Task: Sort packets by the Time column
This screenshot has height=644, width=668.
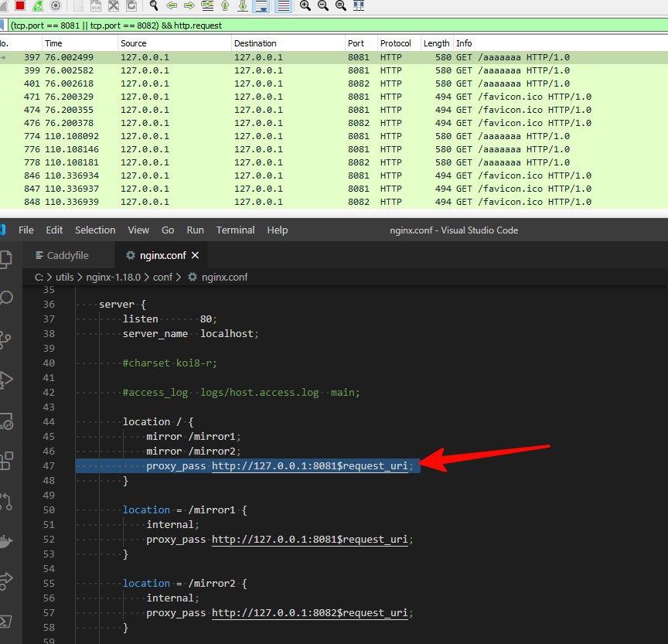Action: click(x=79, y=43)
